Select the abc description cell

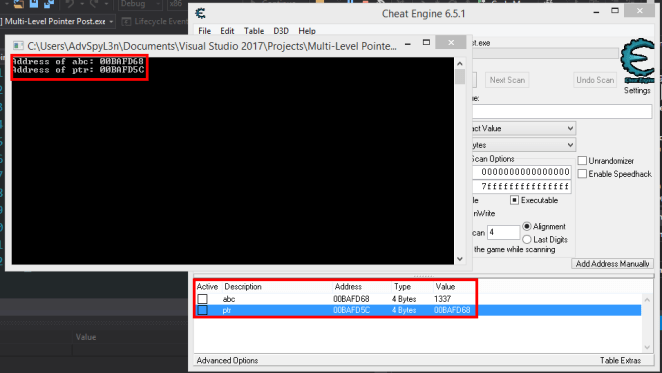click(229, 299)
